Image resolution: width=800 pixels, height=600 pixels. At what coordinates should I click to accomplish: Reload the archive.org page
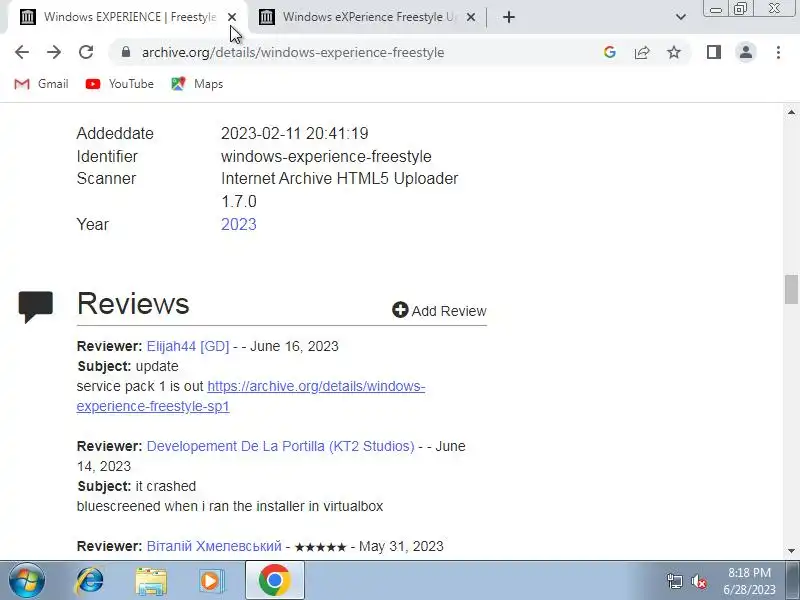point(86,52)
